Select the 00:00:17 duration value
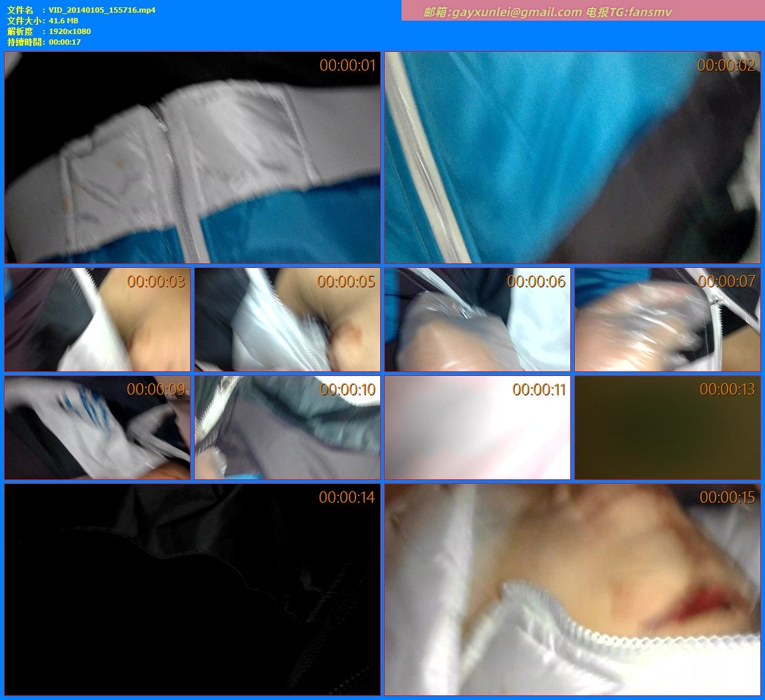Viewport: 765px width, 700px height. 65,42
